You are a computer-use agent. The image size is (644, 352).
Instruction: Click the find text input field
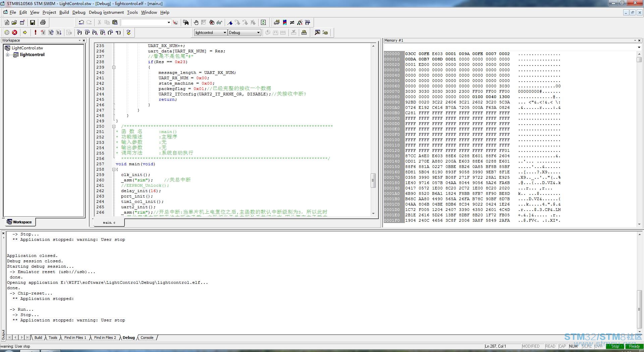point(144,23)
